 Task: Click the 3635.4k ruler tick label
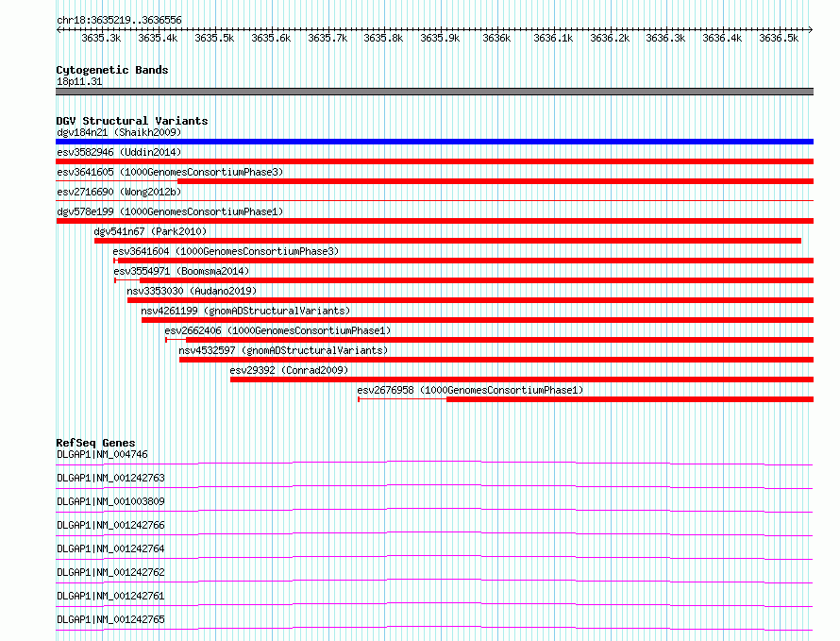tap(158, 39)
